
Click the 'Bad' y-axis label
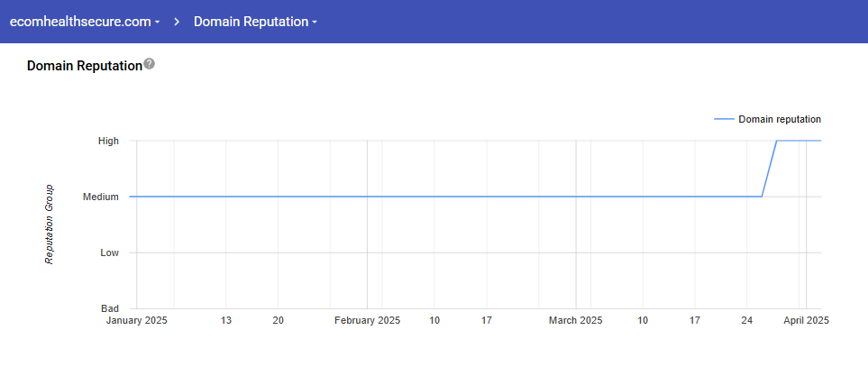[x=109, y=308]
